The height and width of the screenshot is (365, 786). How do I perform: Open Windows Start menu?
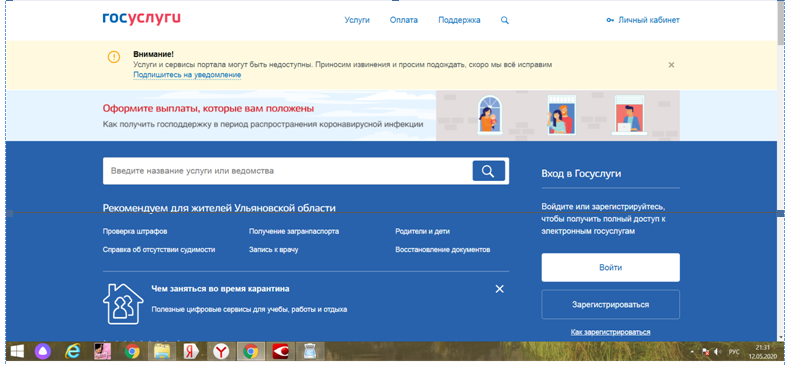tap(18, 351)
